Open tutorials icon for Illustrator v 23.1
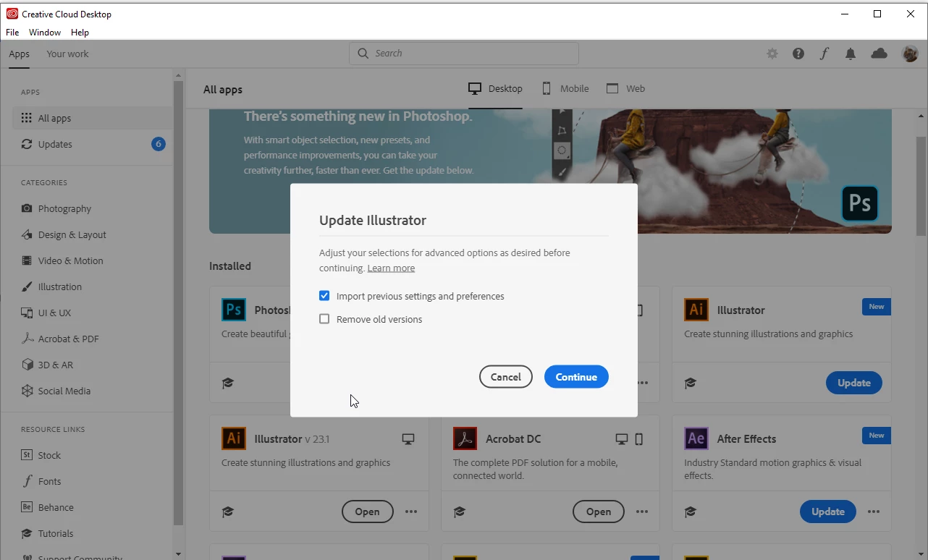The image size is (928, 560). 228,512
